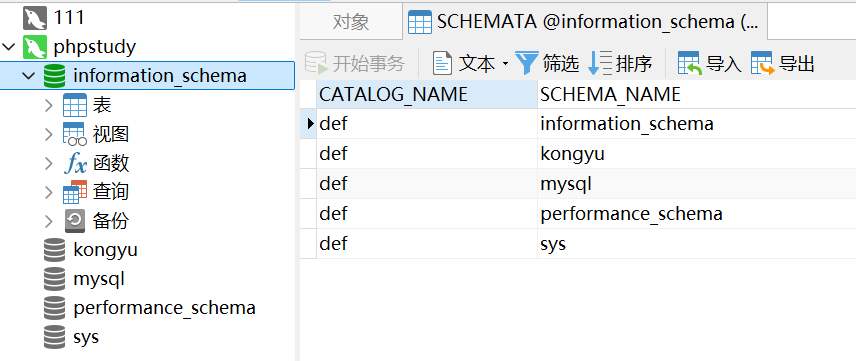856x361 pixels.
Task: Click the table icon beside 表
Action: pos(75,105)
